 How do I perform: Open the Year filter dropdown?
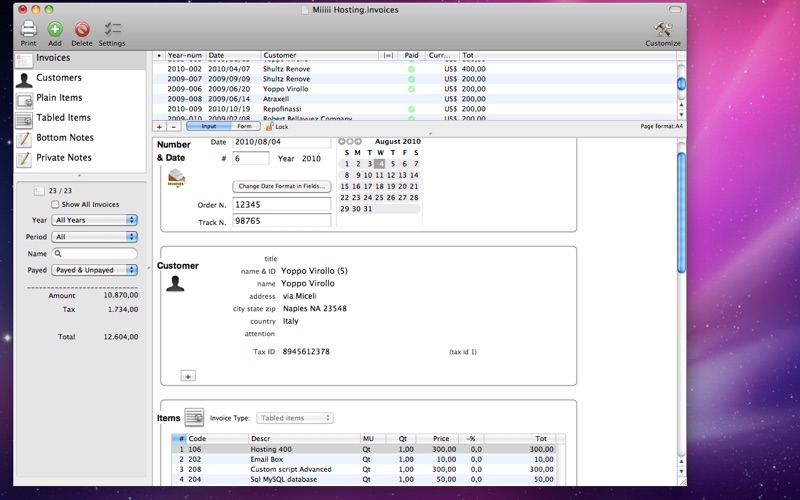(x=95, y=220)
